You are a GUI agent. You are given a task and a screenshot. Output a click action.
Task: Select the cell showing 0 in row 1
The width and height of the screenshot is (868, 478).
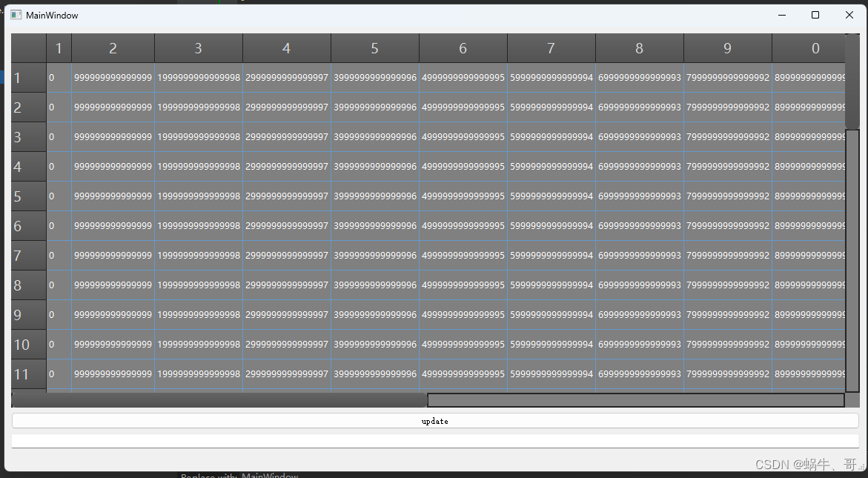(59, 77)
